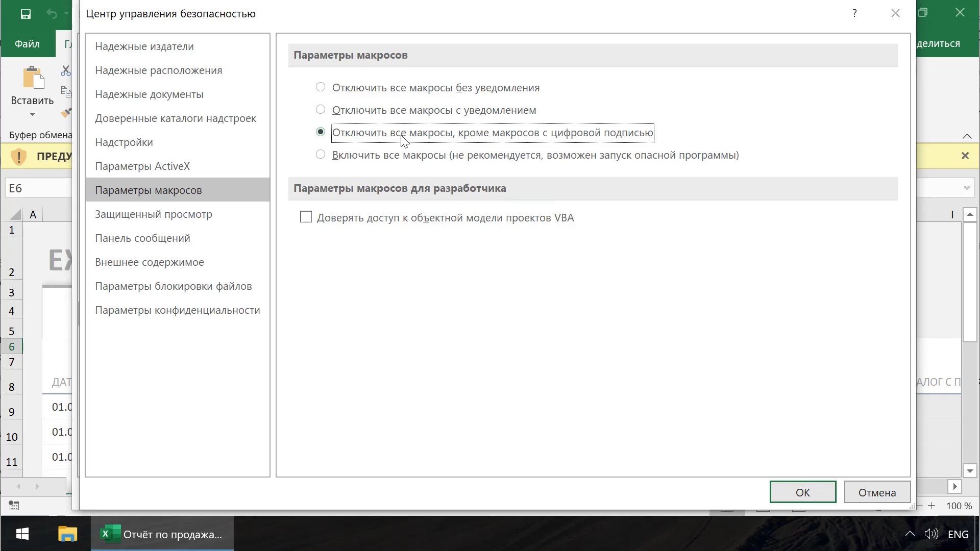Image resolution: width=980 pixels, height=551 pixels.
Task: Click the Name Box showing E6
Action: pos(38,188)
